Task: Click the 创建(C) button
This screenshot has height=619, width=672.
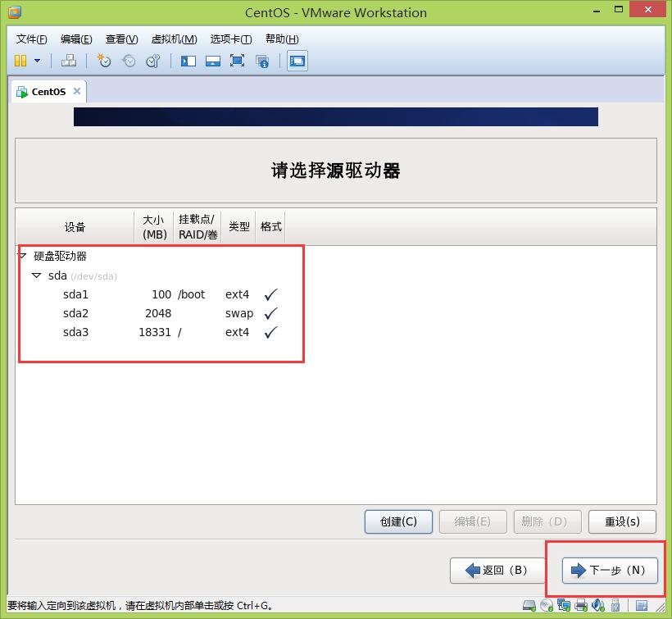Action: 398,521
